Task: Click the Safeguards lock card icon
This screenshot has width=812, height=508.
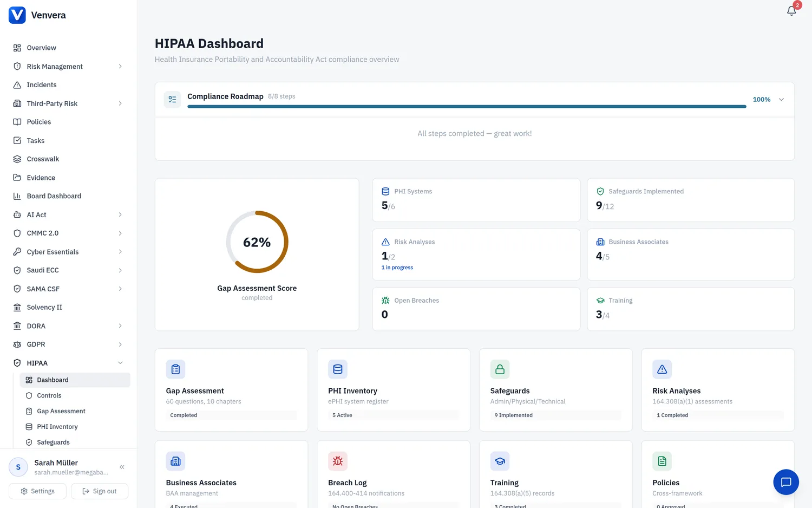Action: click(500, 369)
